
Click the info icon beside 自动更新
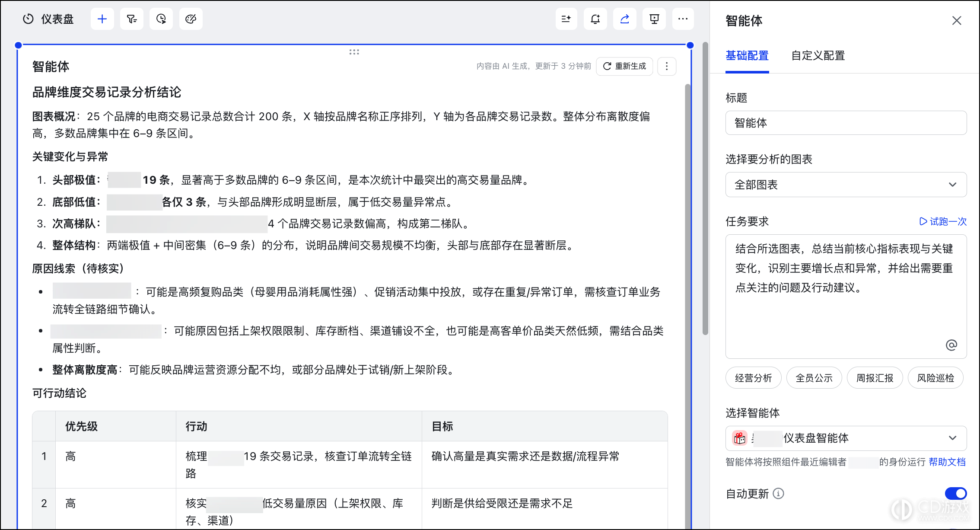point(778,493)
